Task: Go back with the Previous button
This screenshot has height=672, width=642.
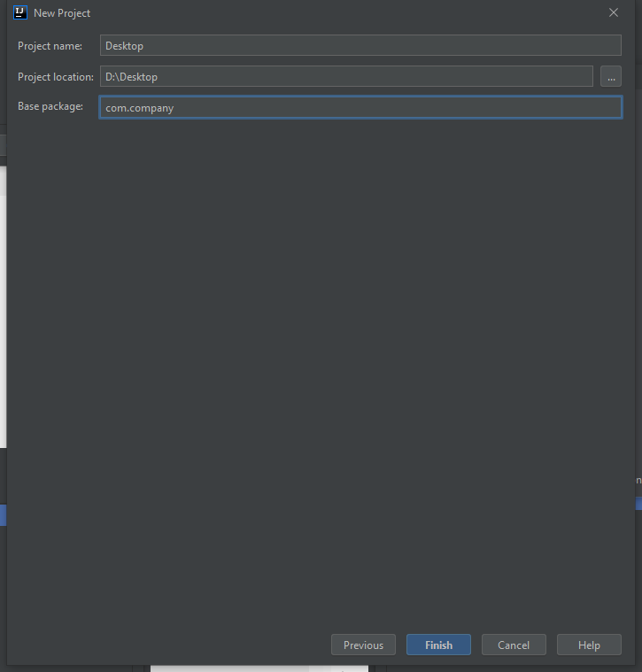Action: 363,645
